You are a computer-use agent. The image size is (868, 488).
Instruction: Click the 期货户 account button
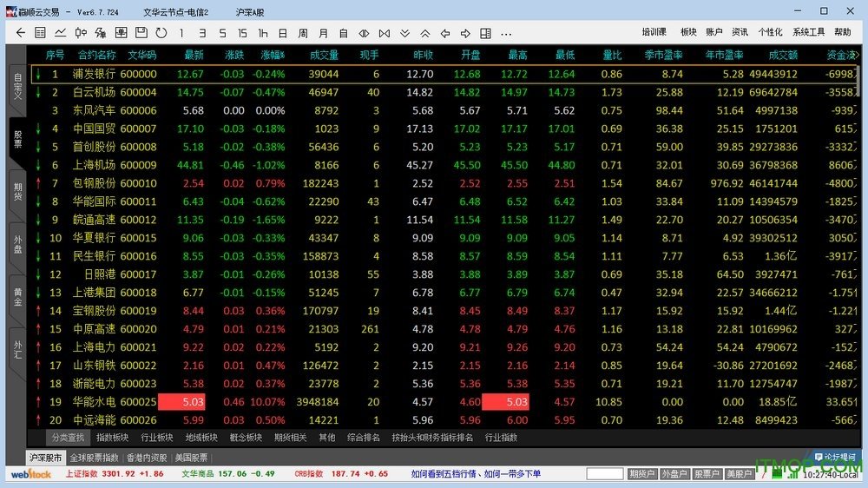click(641, 474)
